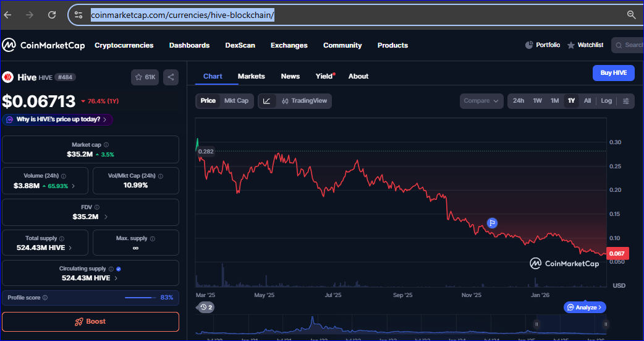Screen dimensions: 644x341
Task: Set chart range to 1M
Action: pos(554,101)
